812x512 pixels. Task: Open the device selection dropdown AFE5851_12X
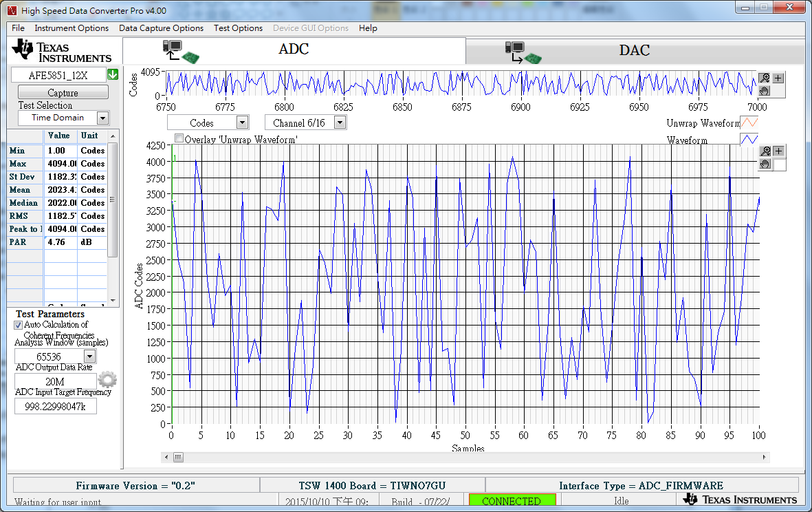[x=58, y=75]
